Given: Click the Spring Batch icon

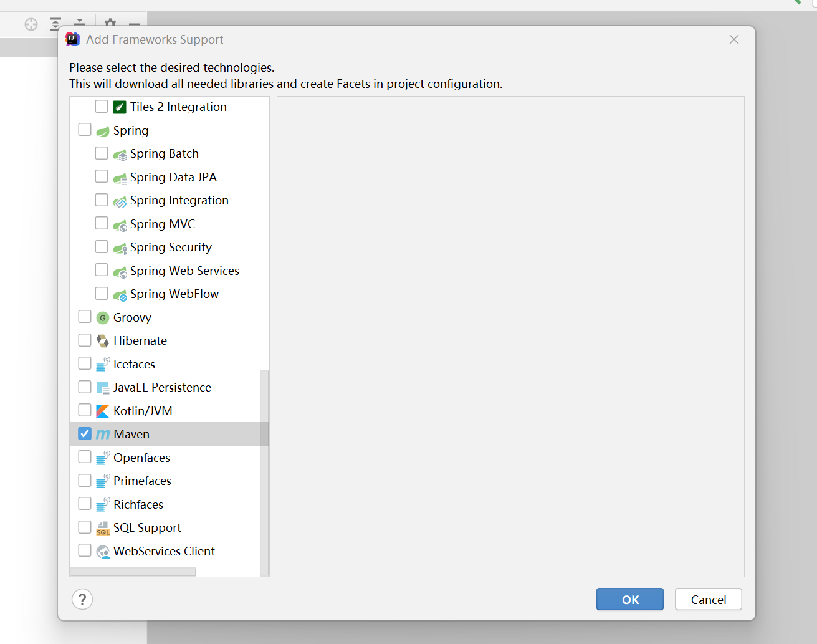Looking at the screenshot, I should pos(120,155).
